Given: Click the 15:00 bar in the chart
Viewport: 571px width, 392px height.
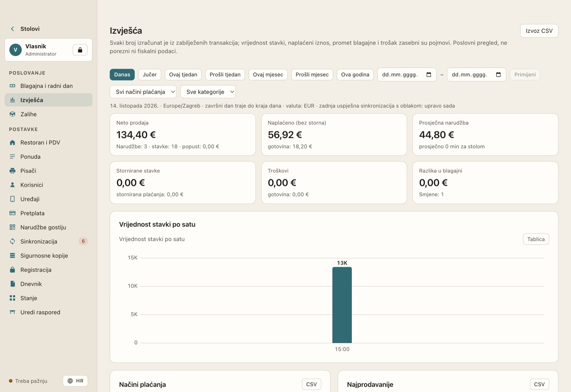Looking at the screenshot, I should coord(342,305).
